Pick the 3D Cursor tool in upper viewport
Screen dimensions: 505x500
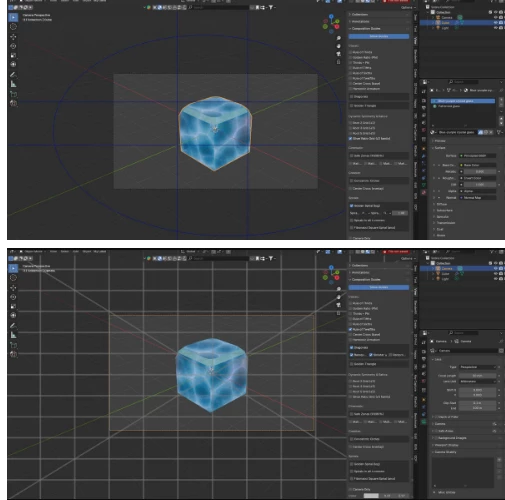13,27
